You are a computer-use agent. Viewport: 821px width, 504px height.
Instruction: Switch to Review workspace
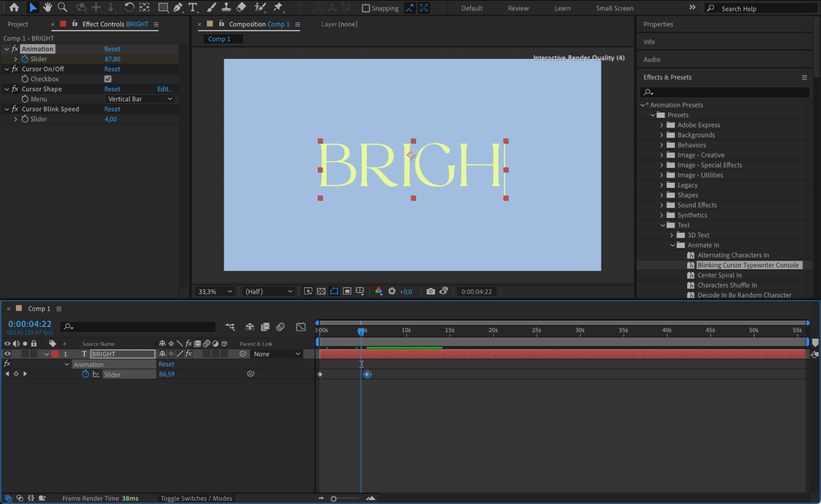pos(518,8)
